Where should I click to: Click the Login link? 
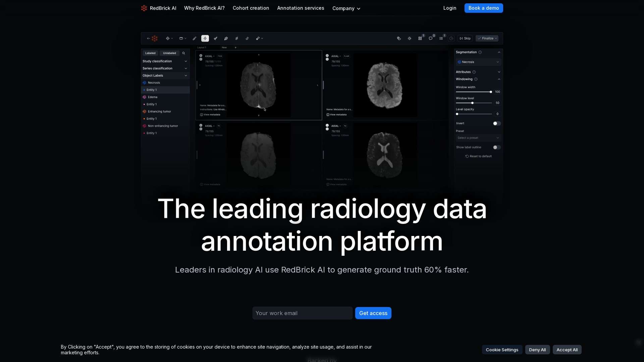[450, 8]
